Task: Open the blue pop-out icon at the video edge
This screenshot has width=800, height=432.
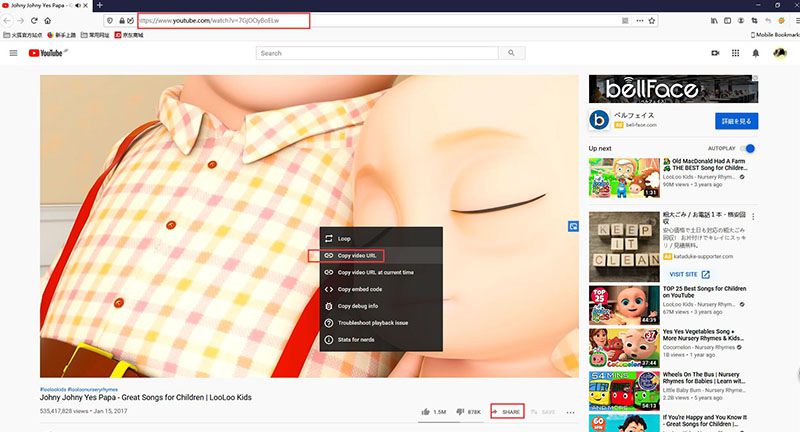Action: (x=573, y=226)
